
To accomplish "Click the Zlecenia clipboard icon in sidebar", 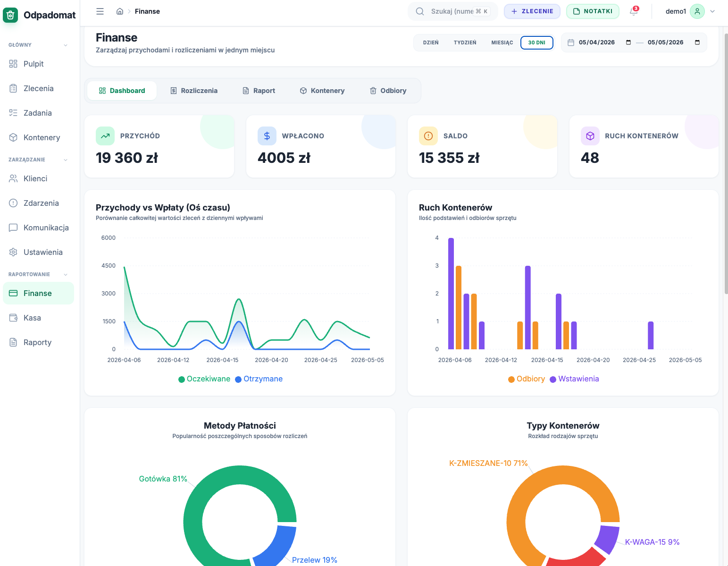I will click(13, 88).
